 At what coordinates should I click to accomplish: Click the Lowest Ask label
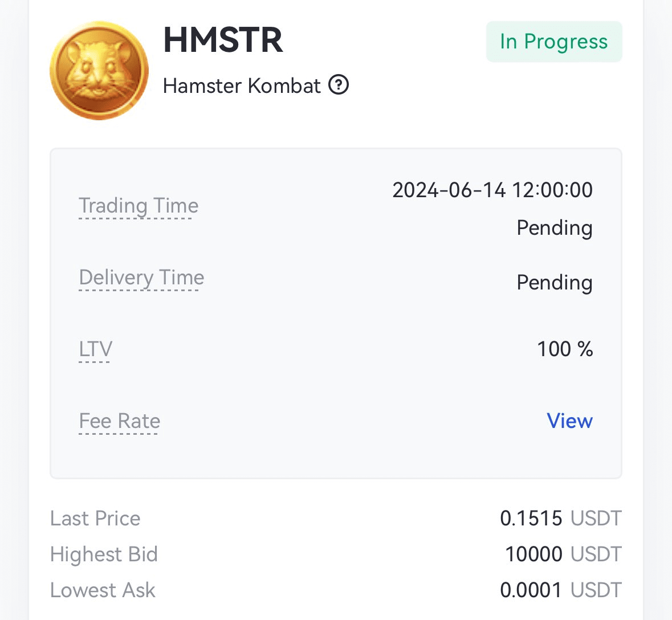(x=103, y=590)
